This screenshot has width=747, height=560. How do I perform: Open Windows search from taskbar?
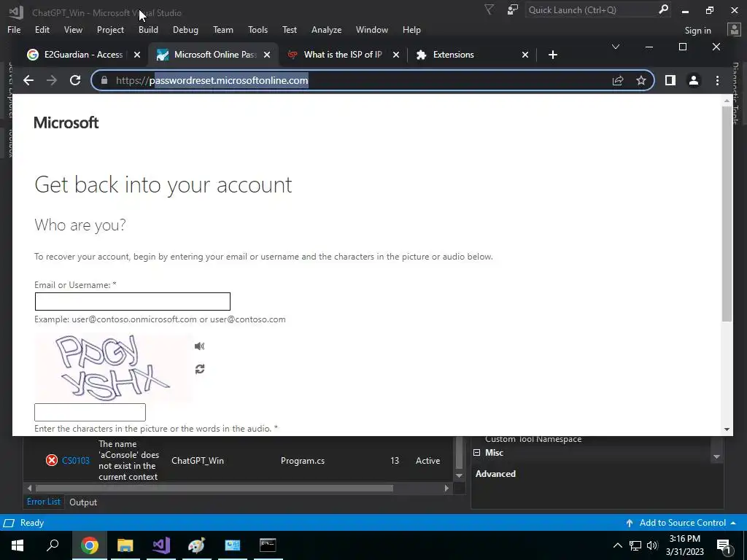click(53, 545)
